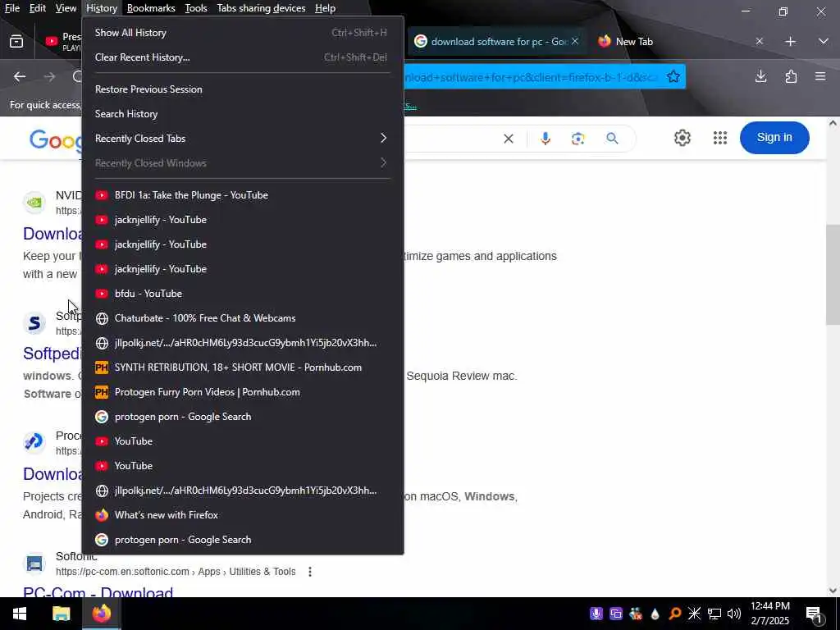Image resolution: width=840 pixels, height=630 pixels.
Task: Choose Restore Previous Session
Action: (x=242, y=89)
